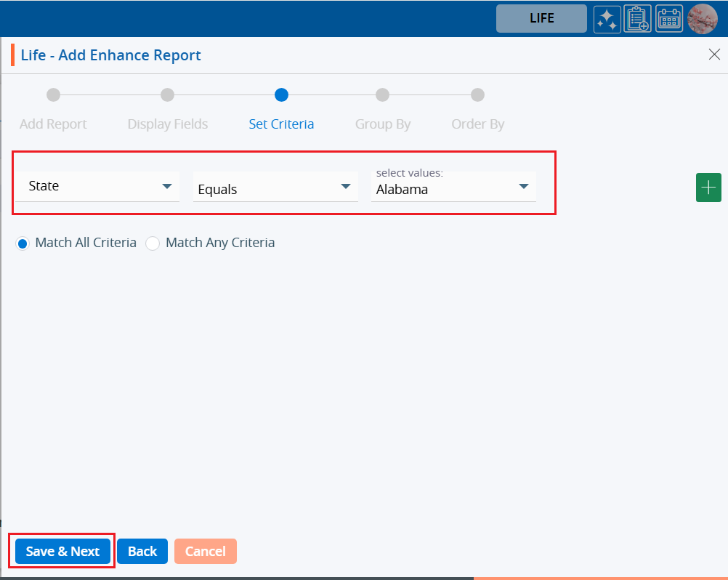Select the Set Criteria step
The height and width of the screenshot is (580, 728).
point(281,95)
